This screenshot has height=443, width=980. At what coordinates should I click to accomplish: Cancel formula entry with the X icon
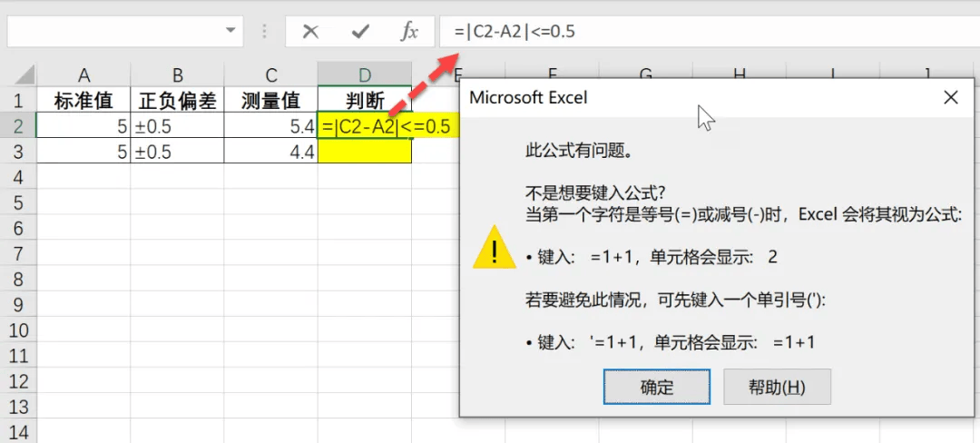(x=310, y=32)
